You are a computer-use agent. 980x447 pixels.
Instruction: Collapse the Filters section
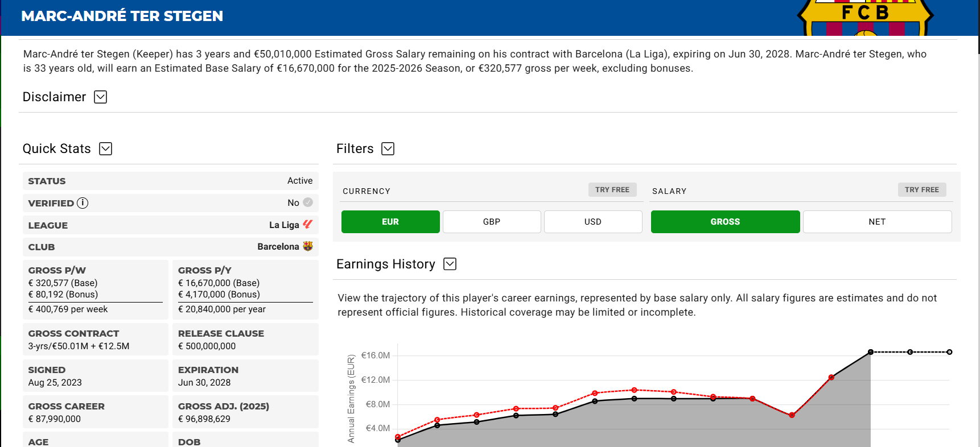(x=388, y=149)
